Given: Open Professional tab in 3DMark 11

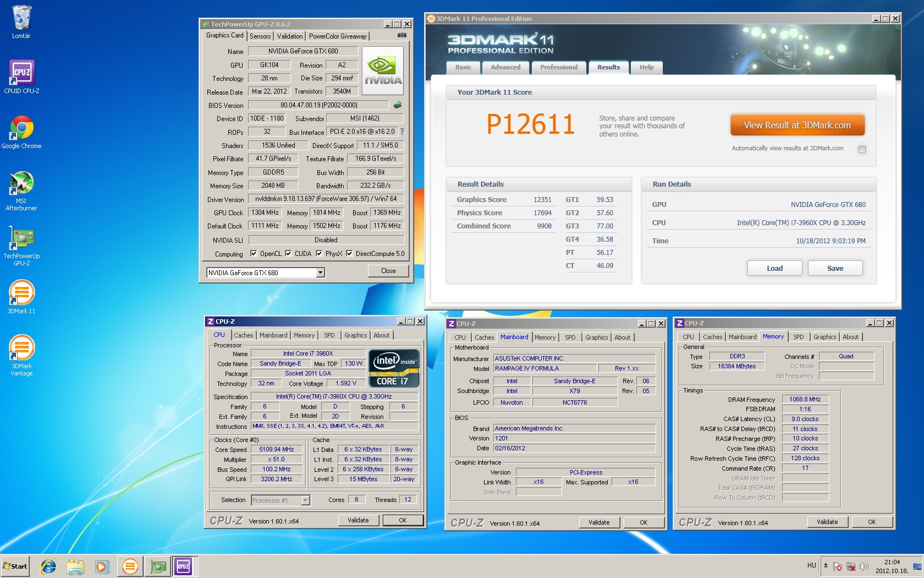Looking at the screenshot, I should pos(559,67).
